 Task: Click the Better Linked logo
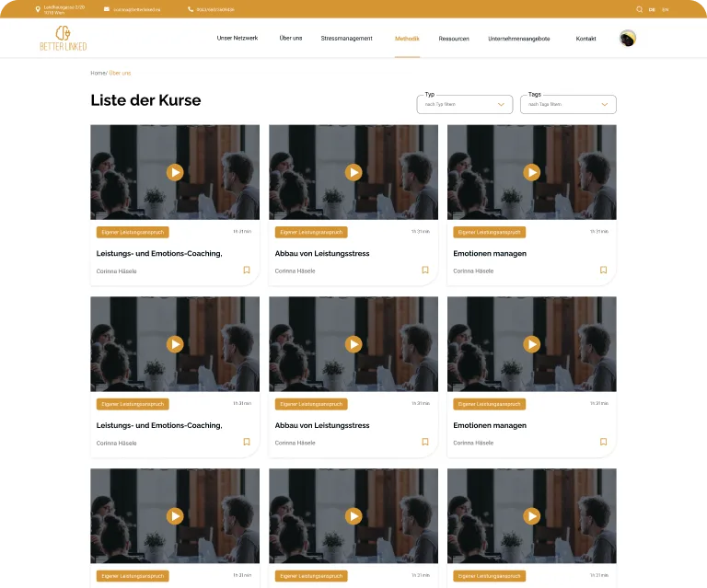click(x=64, y=38)
